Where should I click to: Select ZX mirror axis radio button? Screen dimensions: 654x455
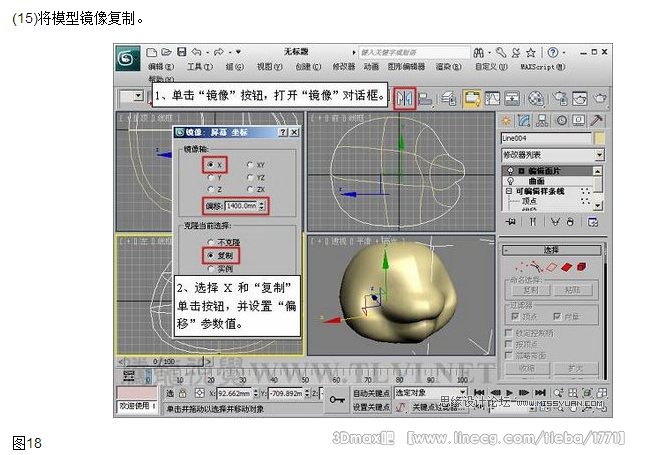pyautogui.click(x=250, y=189)
